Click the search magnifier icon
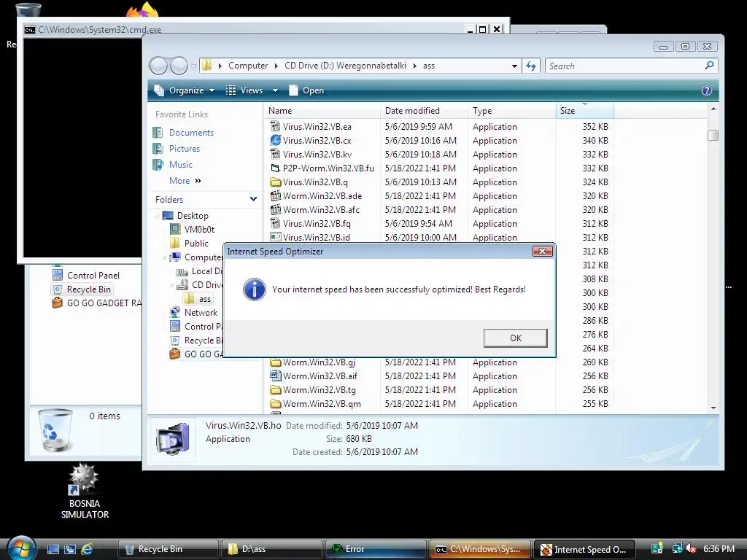747x560 pixels. [x=709, y=66]
